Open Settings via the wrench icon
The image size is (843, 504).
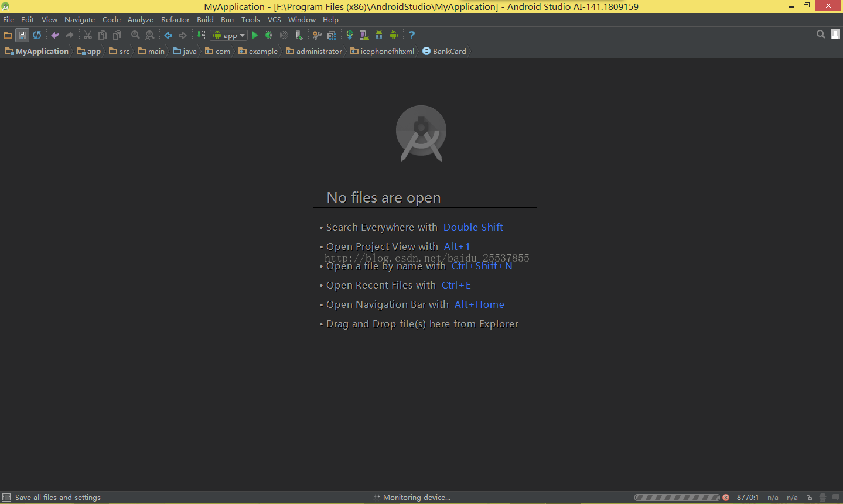tap(317, 35)
